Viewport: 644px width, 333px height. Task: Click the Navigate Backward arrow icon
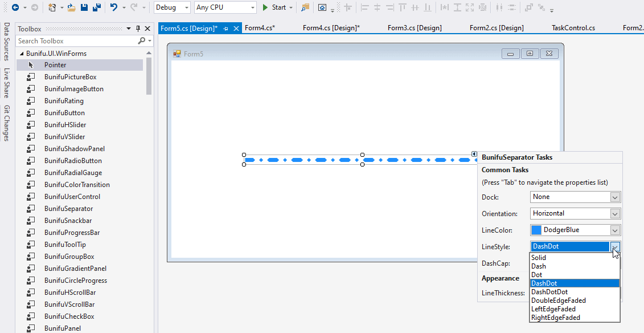15,7
